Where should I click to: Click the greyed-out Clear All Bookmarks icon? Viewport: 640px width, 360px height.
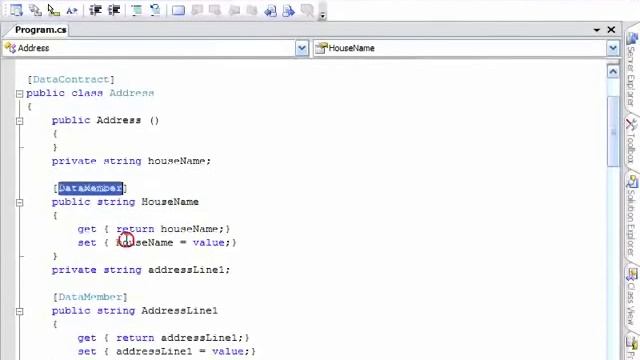pyautogui.click(x=307, y=10)
